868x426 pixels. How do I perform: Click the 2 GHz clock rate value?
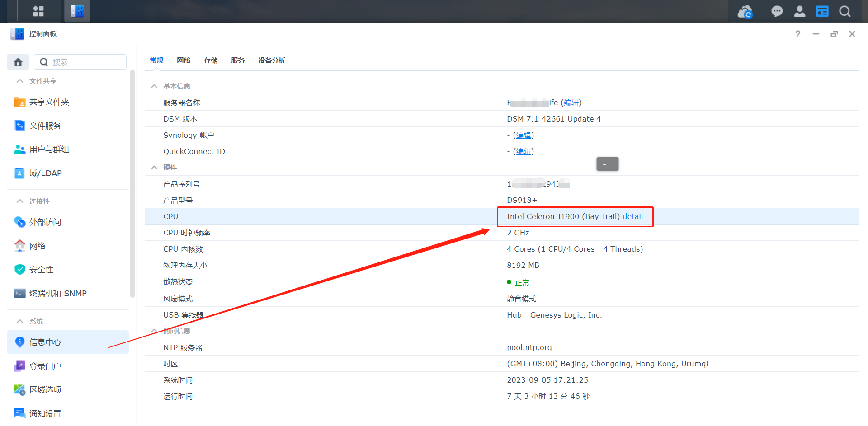(x=518, y=233)
